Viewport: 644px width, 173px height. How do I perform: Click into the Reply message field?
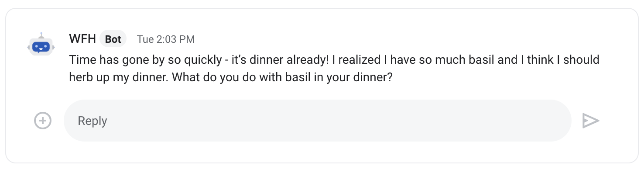318,121
